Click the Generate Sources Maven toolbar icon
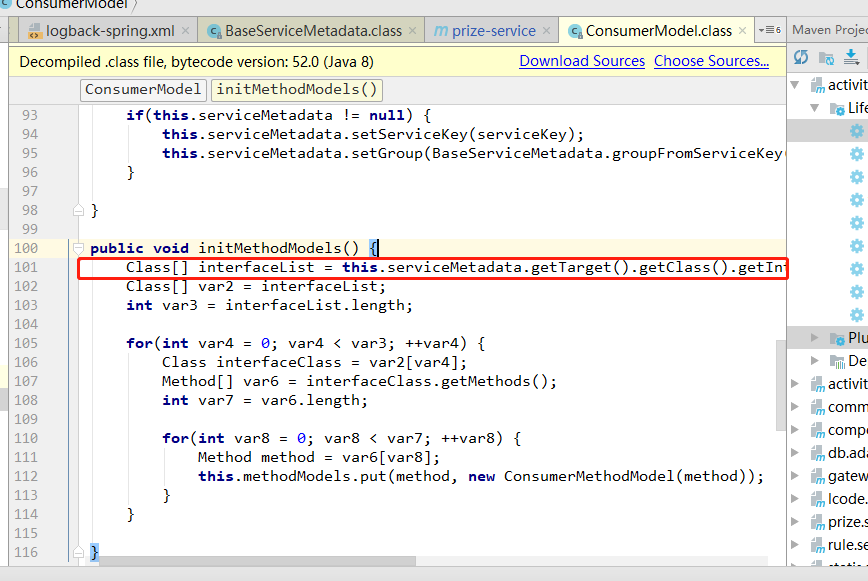 [828, 58]
